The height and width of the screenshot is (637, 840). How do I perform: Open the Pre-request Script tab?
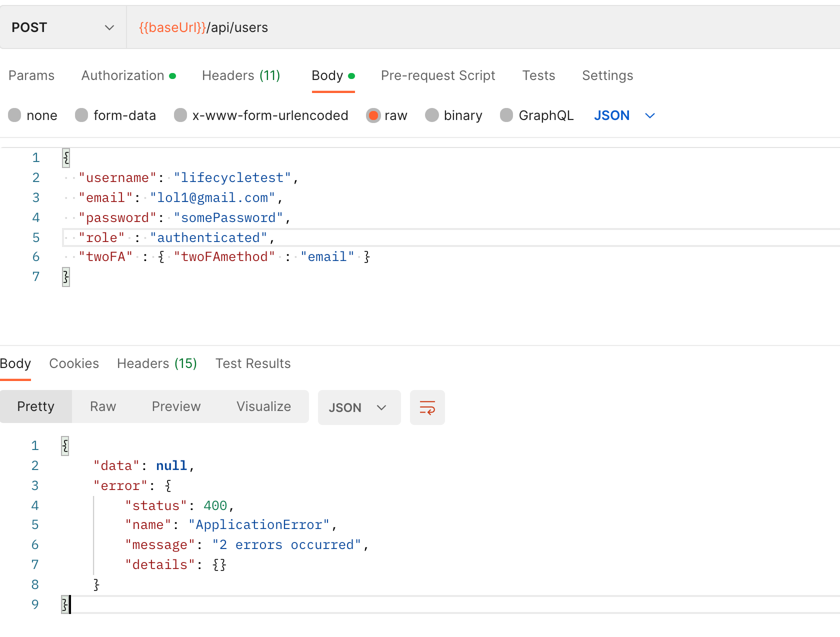pos(438,75)
